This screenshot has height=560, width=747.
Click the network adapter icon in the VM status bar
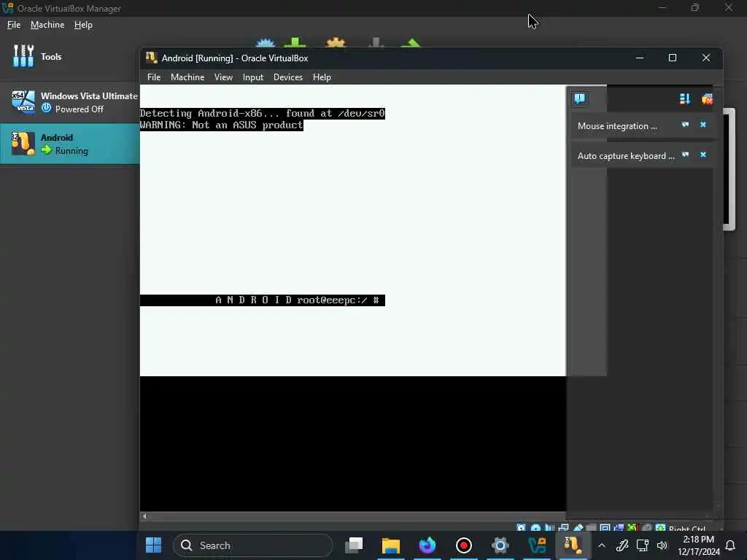tap(564, 528)
